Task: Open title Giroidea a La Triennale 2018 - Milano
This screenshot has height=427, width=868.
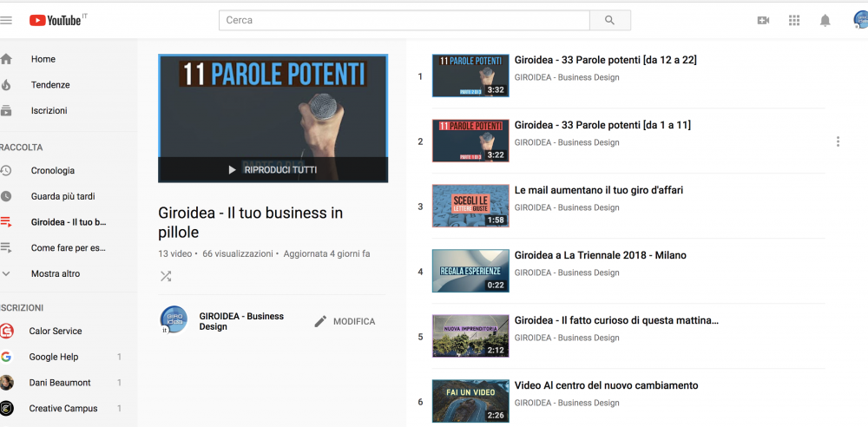Action: click(601, 255)
